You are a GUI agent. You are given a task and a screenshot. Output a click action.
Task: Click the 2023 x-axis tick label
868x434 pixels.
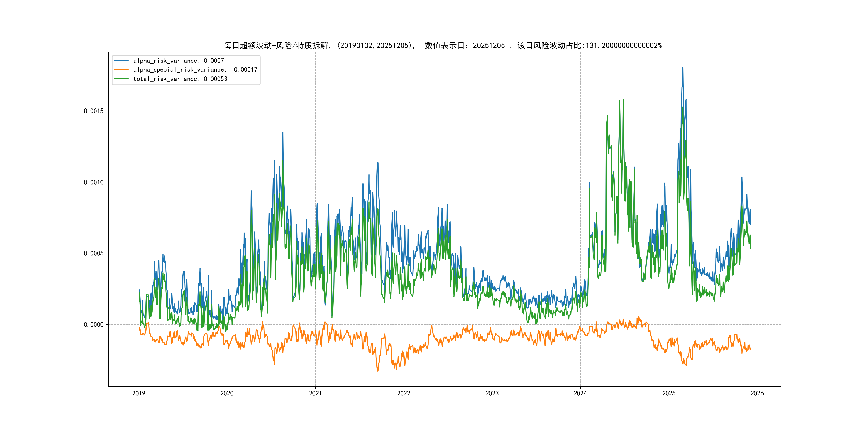click(492, 393)
